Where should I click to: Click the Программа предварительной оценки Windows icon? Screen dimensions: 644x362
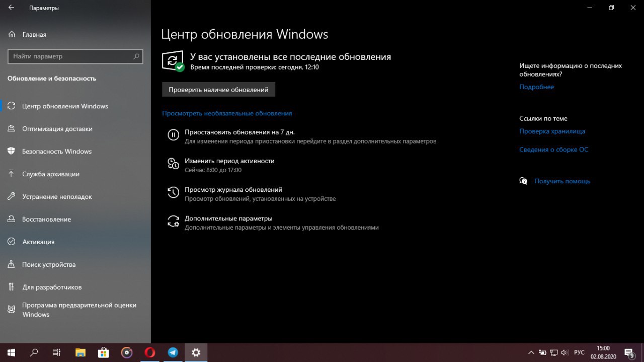click(12, 310)
